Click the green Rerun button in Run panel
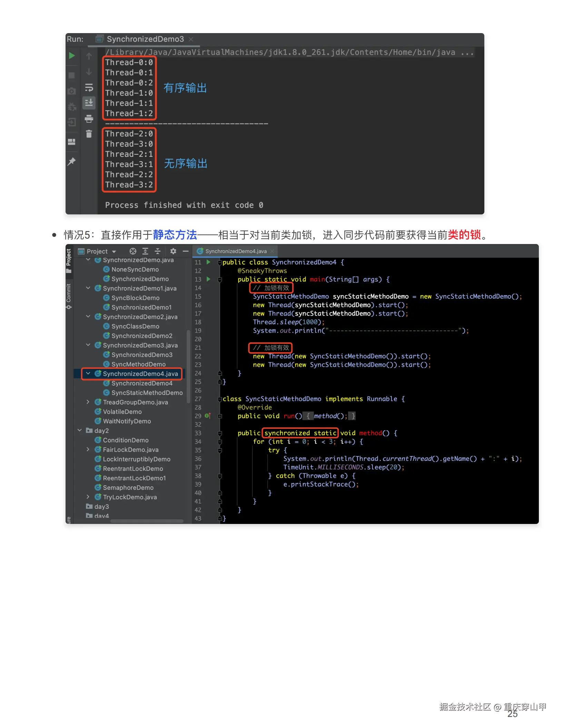This screenshot has width=563, height=728. [72, 55]
